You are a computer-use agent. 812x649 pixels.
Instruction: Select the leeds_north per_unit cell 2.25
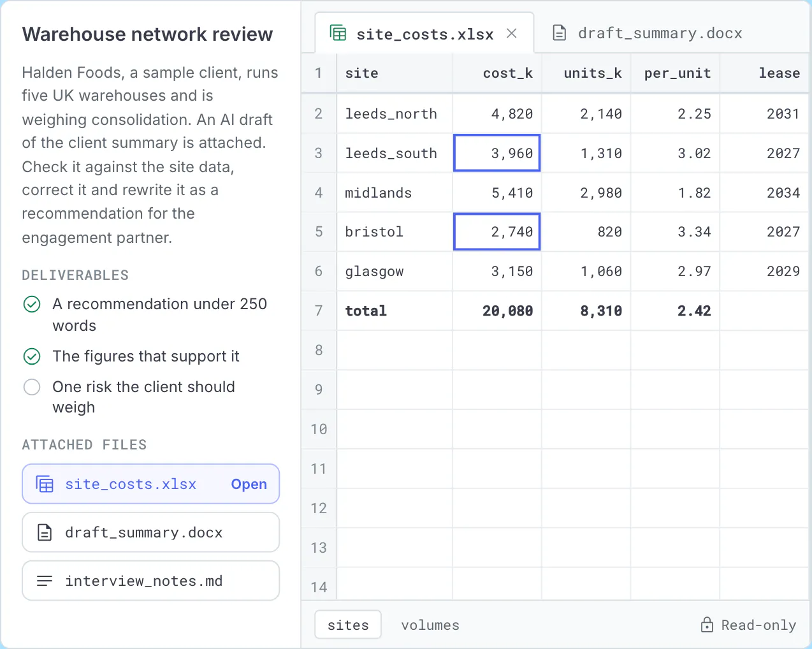coord(676,113)
